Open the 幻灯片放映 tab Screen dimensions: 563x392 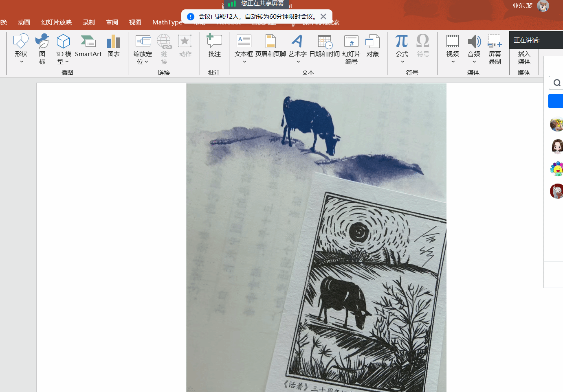[56, 22]
